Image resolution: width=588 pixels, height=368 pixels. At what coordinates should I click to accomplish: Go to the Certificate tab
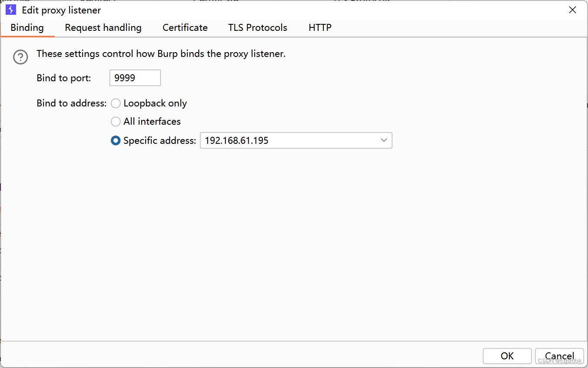coord(185,28)
